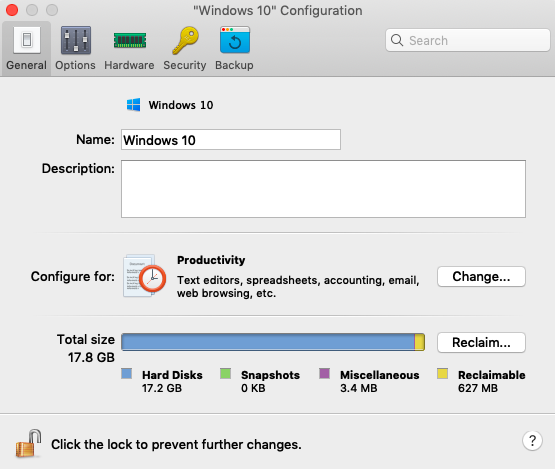Image resolution: width=555 pixels, height=469 pixels.
Task: Focus the Search field
Action: coord(468,40)
